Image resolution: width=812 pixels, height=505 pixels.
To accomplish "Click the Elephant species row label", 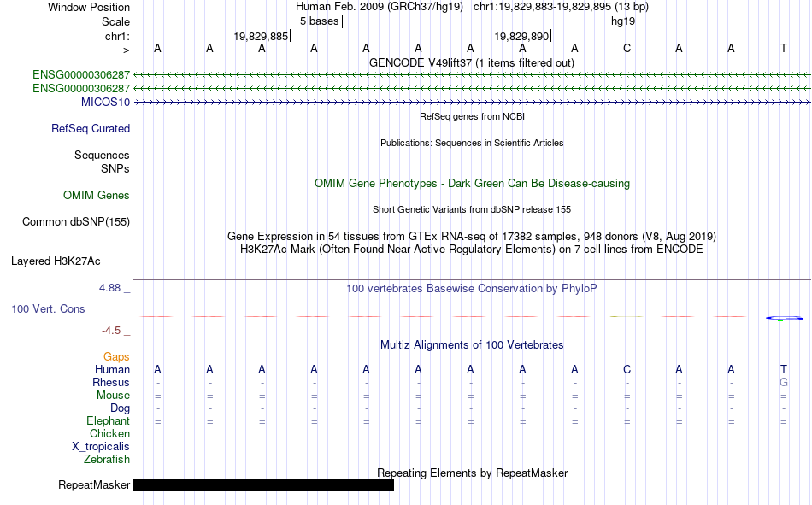I will pyautogui.click(x=108, y=420).
